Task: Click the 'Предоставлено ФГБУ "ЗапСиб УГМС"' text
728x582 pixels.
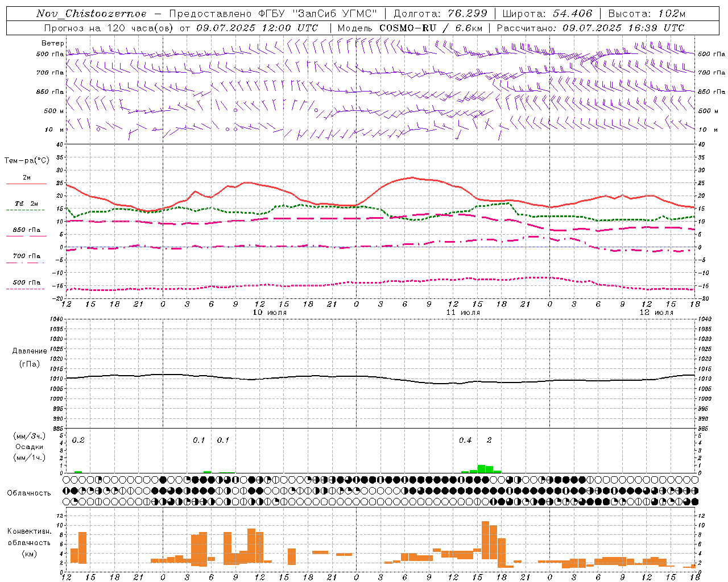Action: click(273, 14)
